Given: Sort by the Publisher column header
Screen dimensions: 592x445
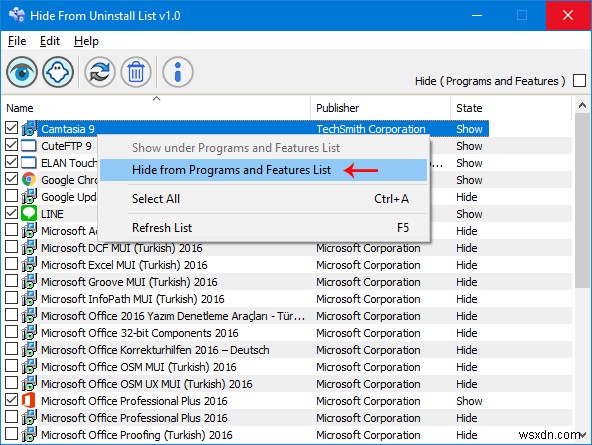Looking at the screenshot, I should pyautogui.click(x=381, y=108).
